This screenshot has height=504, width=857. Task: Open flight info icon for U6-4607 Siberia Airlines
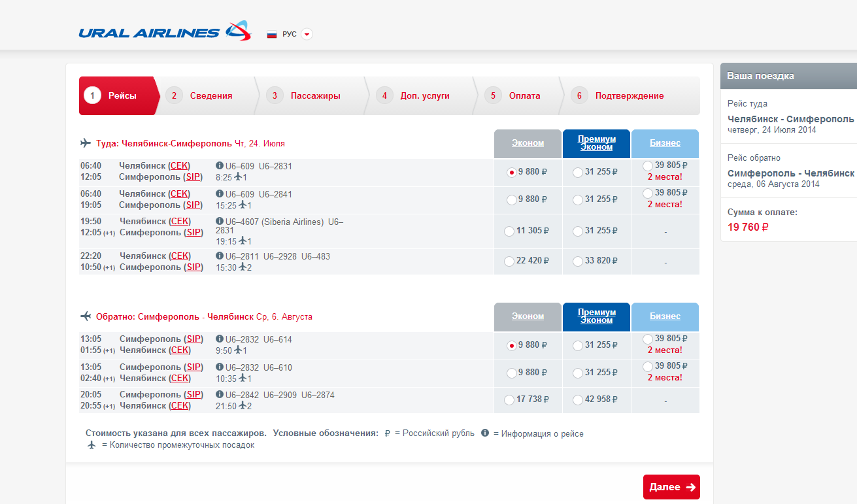(x=220, y=222)
